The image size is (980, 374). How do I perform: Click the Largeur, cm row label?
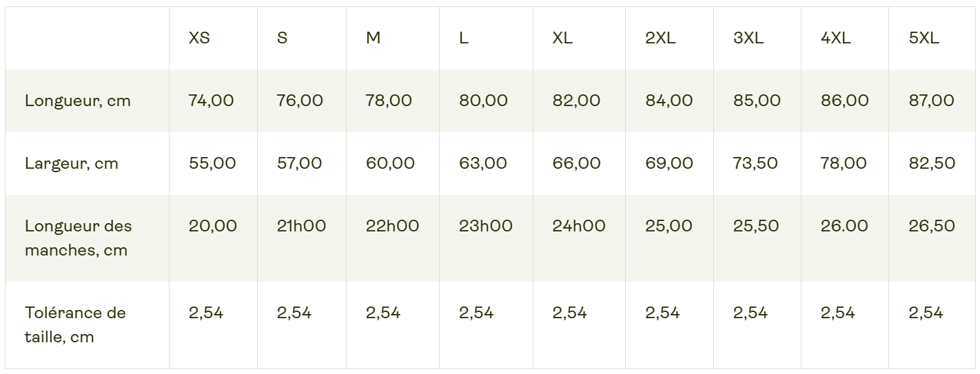point(71,164)
